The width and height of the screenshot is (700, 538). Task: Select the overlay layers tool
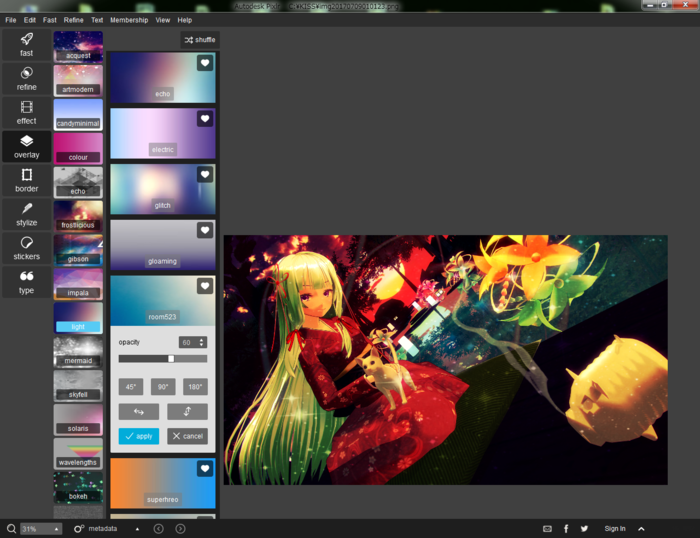coord(26,146)
